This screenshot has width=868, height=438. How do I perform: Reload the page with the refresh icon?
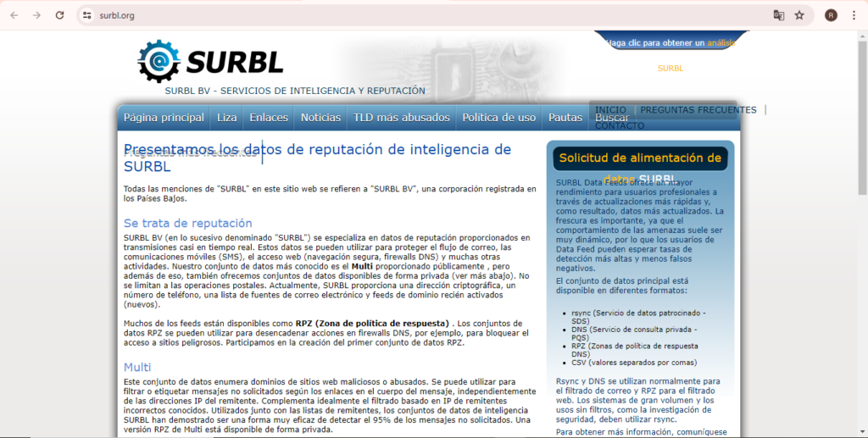[60, 15]
